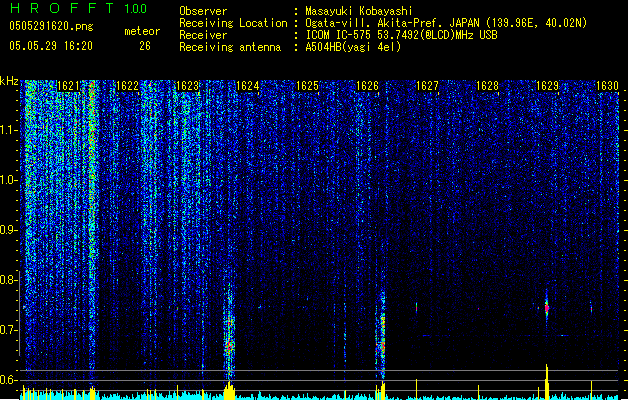Click the bright red echo near 1629
Viewport: 629px width, 400px height.
pyautogui.click(x=546, y=308)
